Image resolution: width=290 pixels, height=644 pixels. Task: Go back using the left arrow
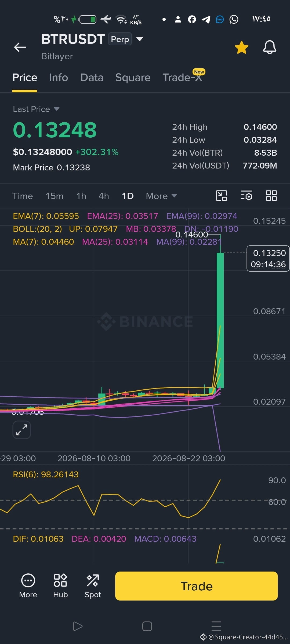(20, 47)
